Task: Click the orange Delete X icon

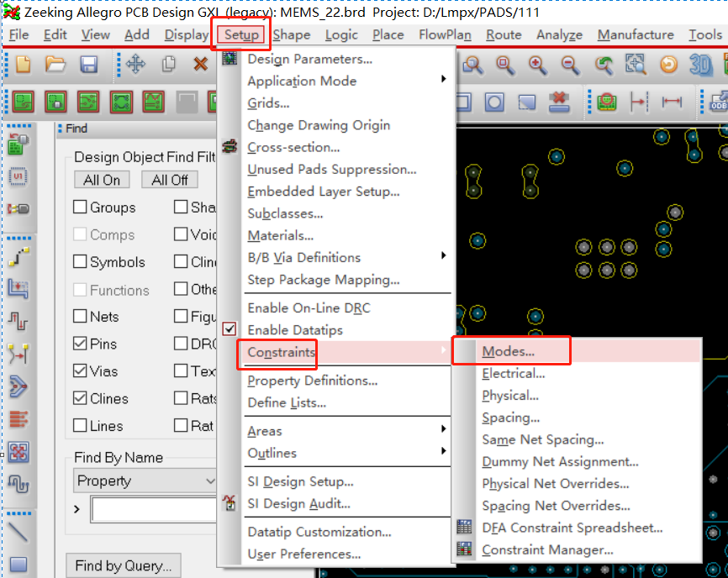Action: pyautogui.click(x=201, y=64)
